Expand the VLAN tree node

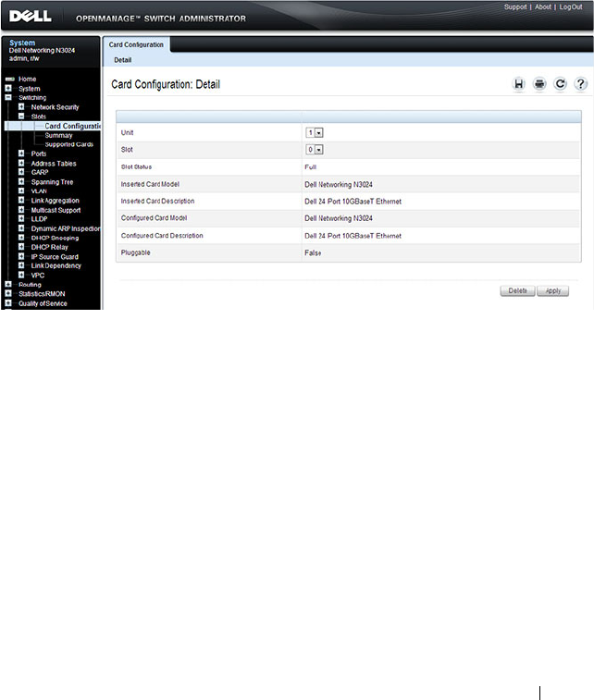21,190
